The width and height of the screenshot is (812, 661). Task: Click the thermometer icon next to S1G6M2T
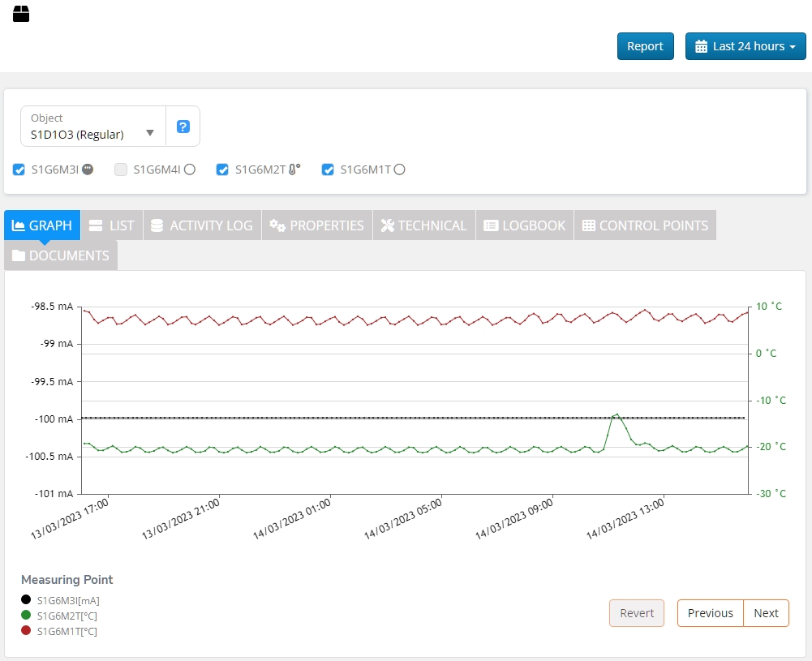[294, 170]
